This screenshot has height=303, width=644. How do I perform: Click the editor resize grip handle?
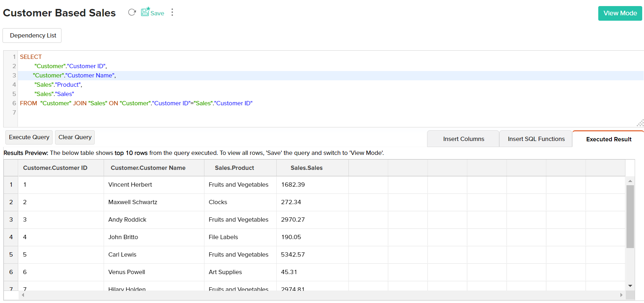click(x=640, y=123)
